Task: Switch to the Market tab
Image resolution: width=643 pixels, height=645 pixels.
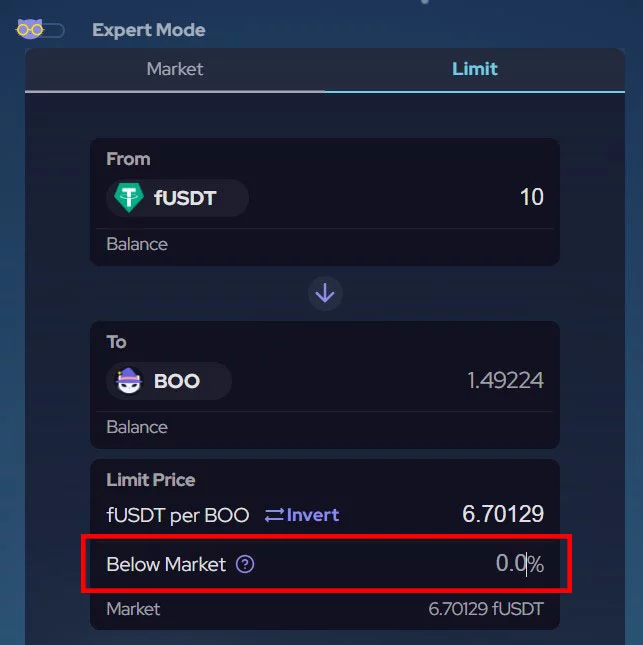Action: tap(174, 69)
